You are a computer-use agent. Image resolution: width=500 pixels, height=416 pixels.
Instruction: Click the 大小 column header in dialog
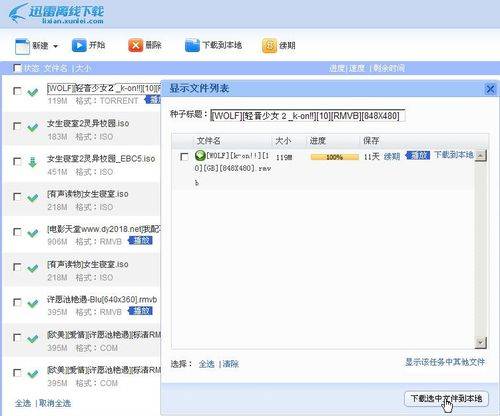tap(283, 141)
